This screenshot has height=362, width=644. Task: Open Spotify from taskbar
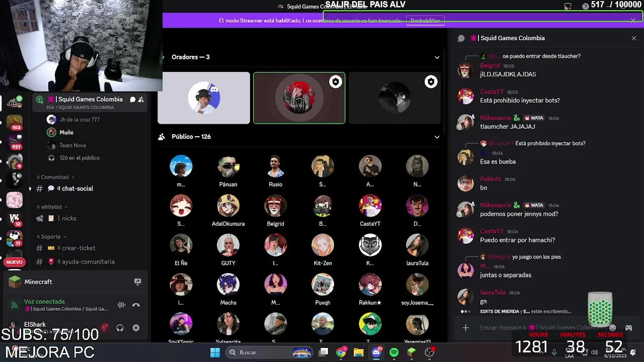click(394, 352)
